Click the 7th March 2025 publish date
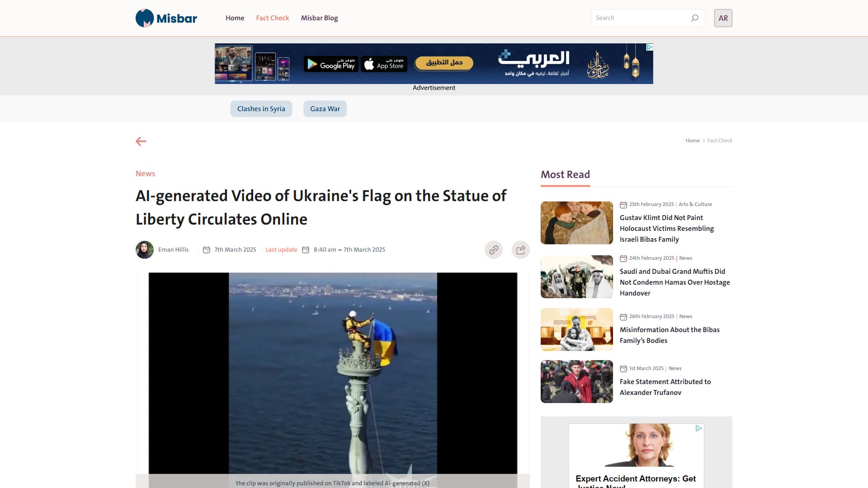 [235, 249]
